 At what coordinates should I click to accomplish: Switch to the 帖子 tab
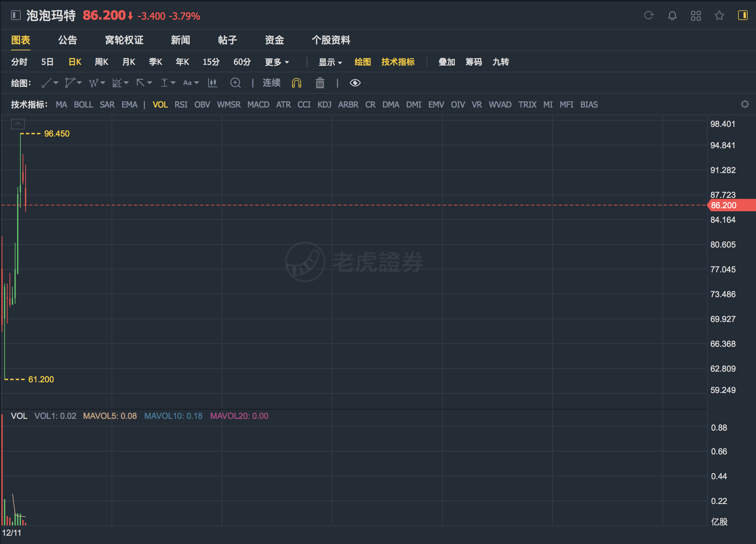coord(228,40)
